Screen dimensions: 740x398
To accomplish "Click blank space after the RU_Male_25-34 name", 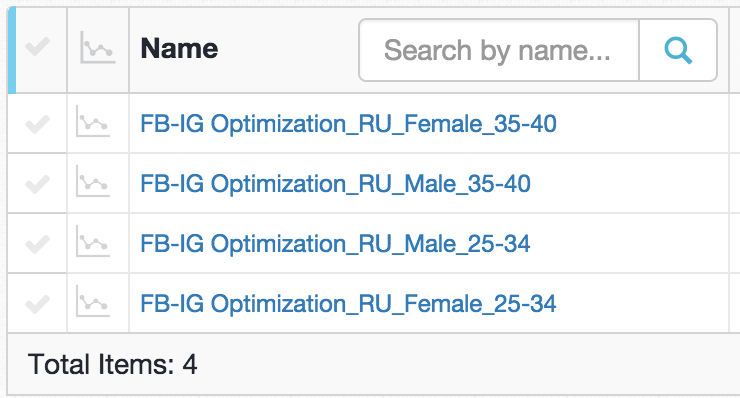I will point(628,244).
